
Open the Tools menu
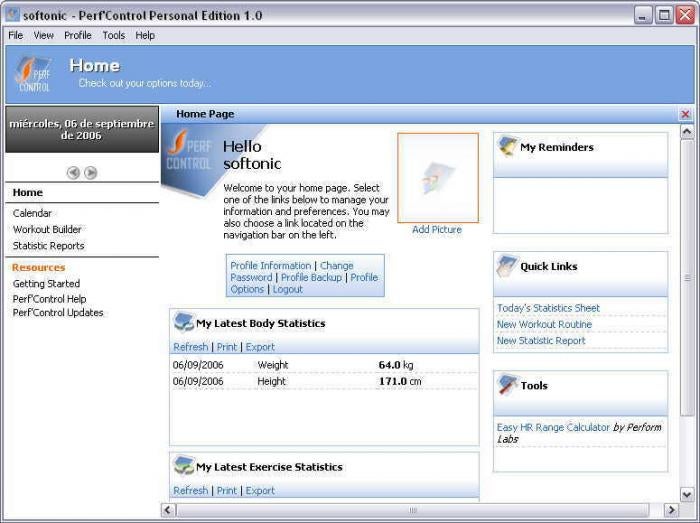(114, 35)
